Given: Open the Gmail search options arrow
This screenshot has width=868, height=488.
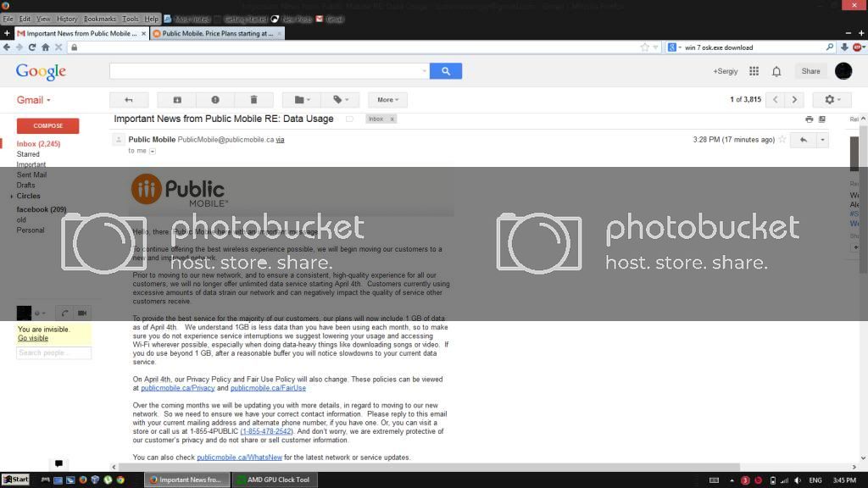Looking at the screenshot, I should click(x=425, y=71).
